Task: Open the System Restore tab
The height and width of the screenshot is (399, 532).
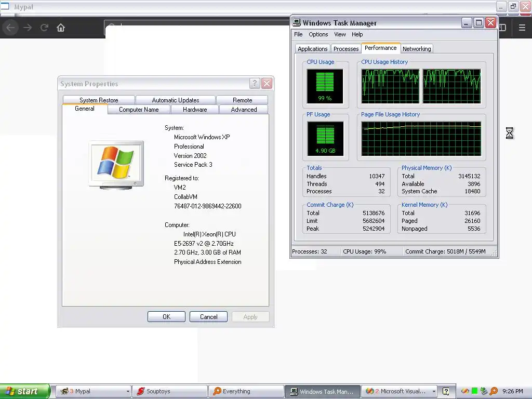Action: tap(99, 100)
